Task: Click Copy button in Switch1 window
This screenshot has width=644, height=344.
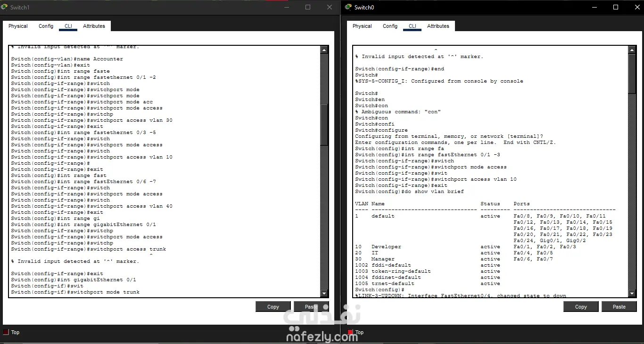Action: point(273,307)
